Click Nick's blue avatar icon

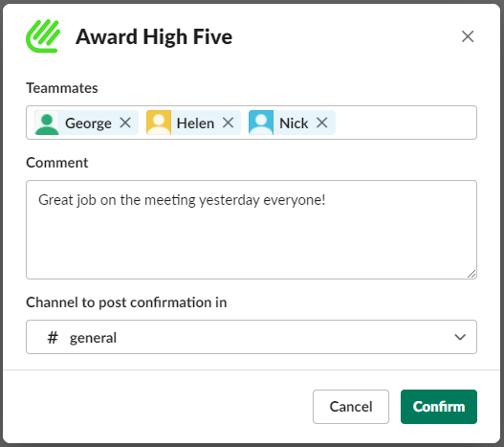coord(261,123)
